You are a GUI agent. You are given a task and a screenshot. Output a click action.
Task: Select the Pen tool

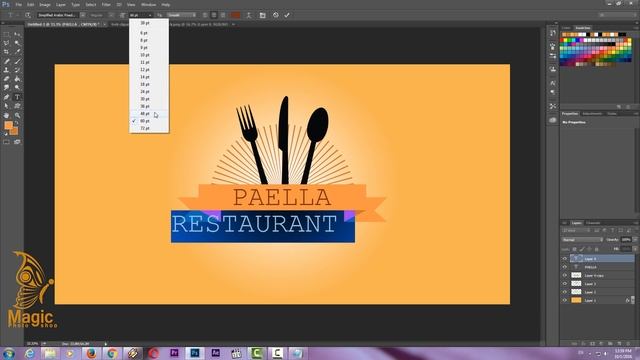pyautogui.click(x=7, y=97)
